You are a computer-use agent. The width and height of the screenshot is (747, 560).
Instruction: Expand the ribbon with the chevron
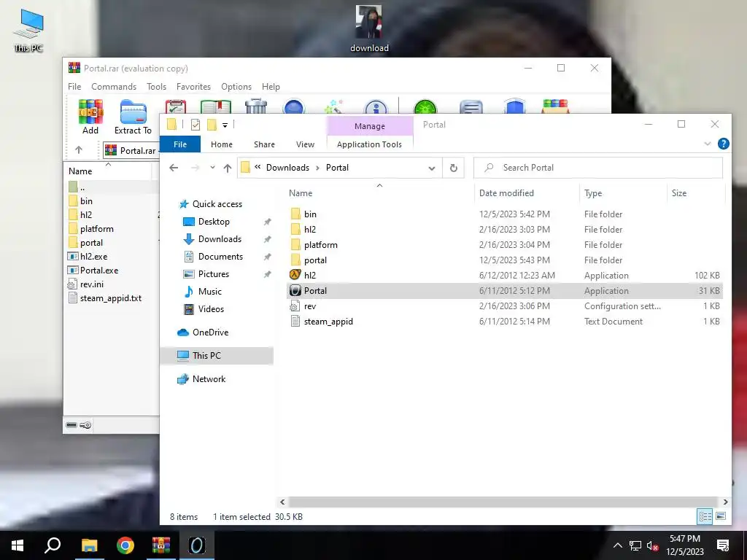coord(708,144)
